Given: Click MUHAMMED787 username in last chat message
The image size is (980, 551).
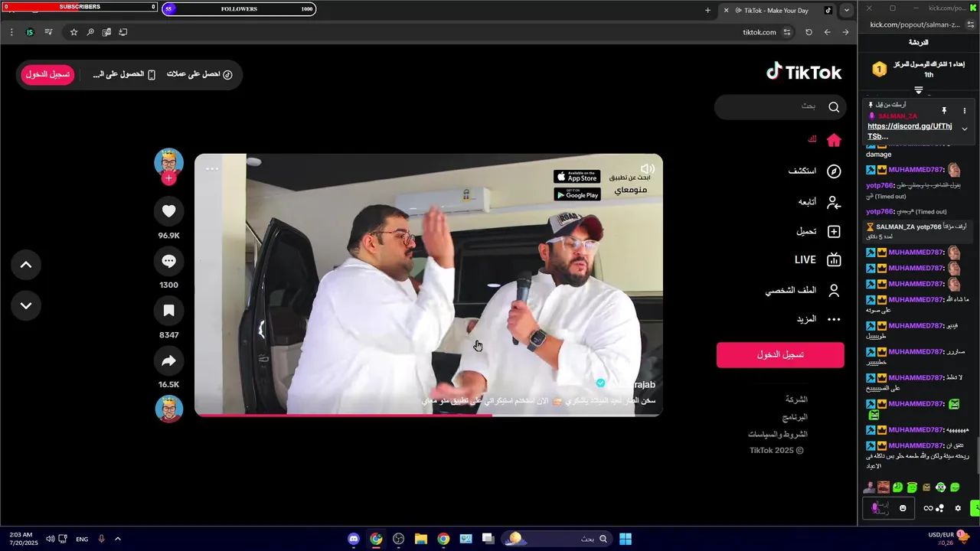Looking at the screenshot, I should (x=916, y=445).
